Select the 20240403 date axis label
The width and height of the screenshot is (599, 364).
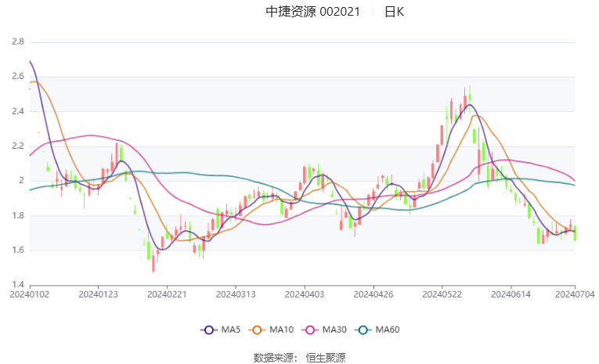click(305, 294)
